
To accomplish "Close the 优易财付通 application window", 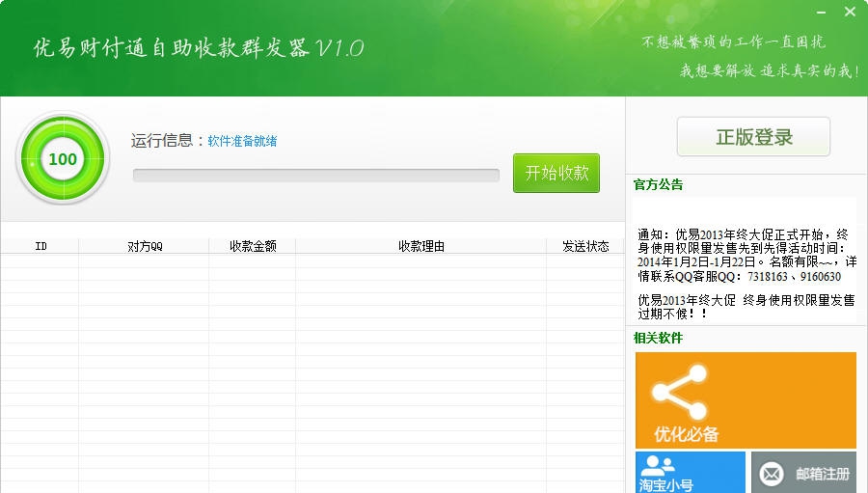I will (850, 12).
